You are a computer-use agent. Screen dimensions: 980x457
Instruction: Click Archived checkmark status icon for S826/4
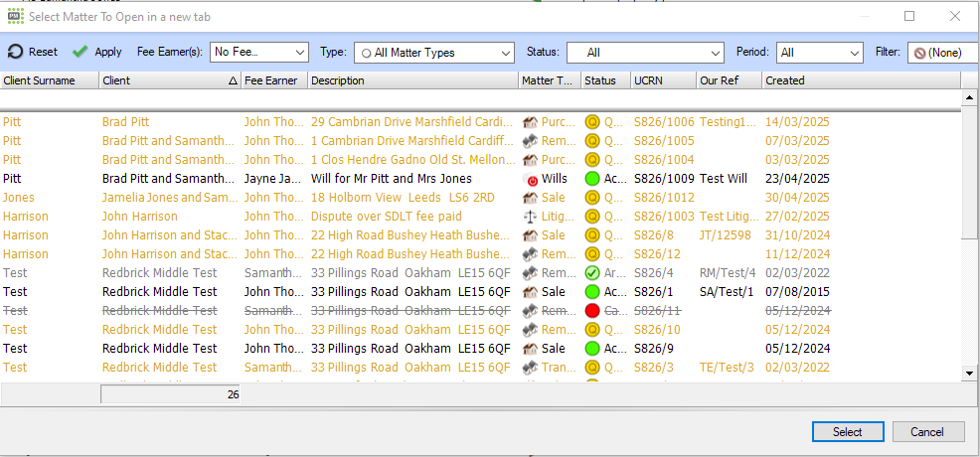click(x=592, y=273)
